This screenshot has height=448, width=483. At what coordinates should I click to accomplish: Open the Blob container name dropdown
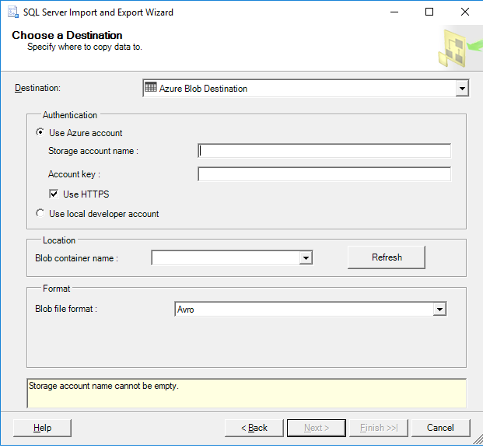pyautogui.click(x=306, y=257)
